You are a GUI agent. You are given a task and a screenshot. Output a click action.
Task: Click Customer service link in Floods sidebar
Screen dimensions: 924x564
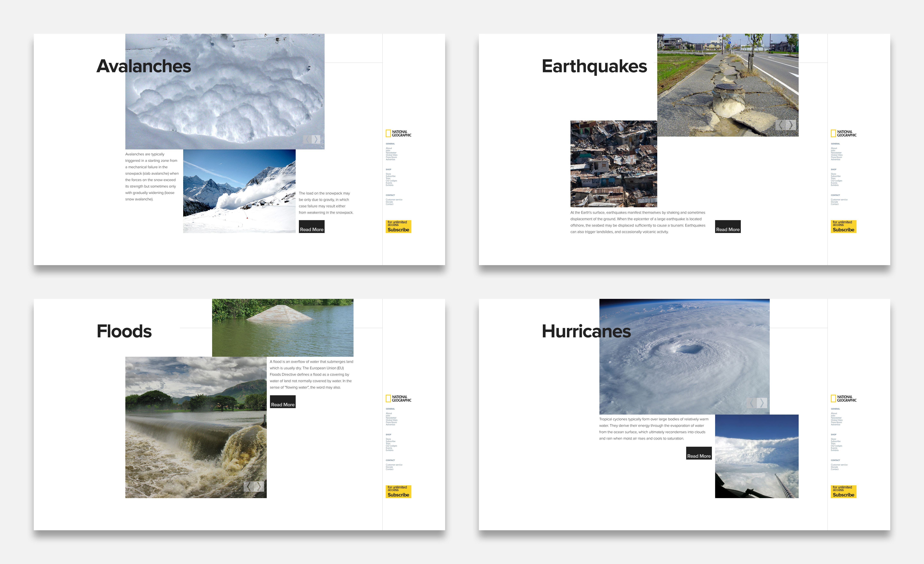point(394,465)
